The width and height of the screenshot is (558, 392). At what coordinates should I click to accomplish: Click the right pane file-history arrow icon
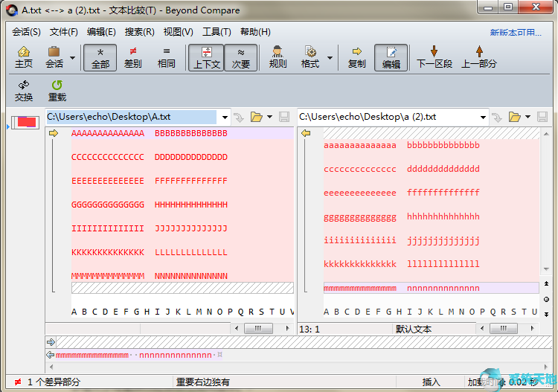click(497, 117)
